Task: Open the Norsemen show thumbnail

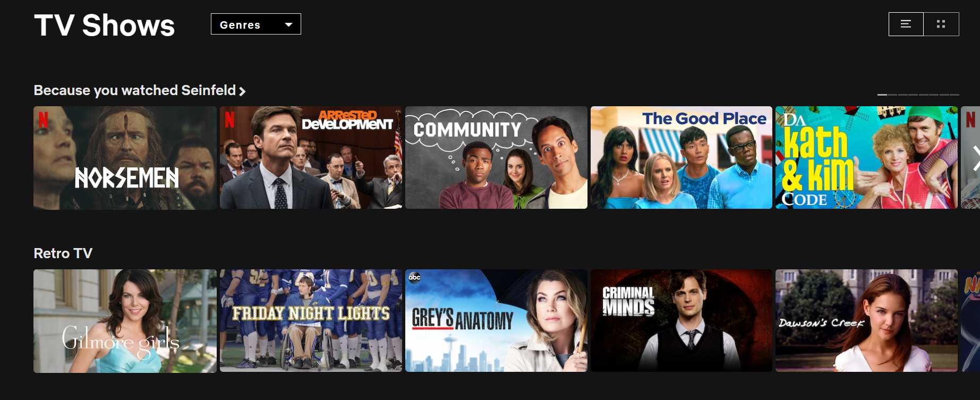Action: pos(125,158)
